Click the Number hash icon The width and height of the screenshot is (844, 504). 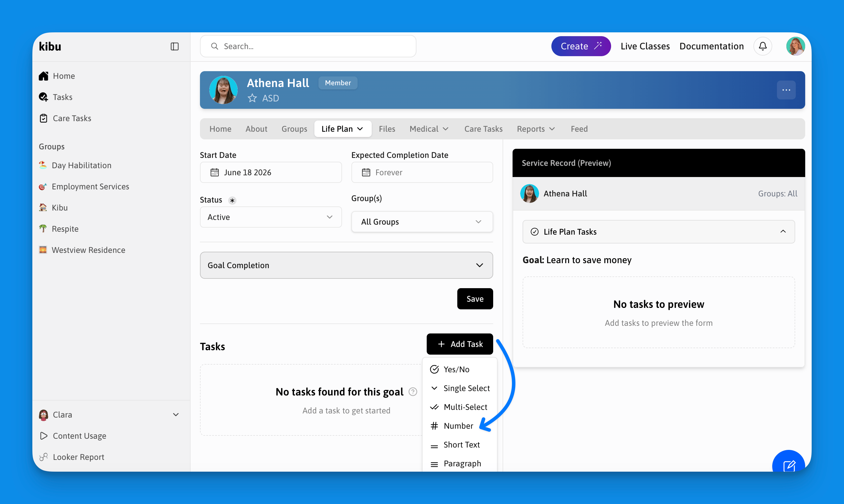[x=434, y=426]
